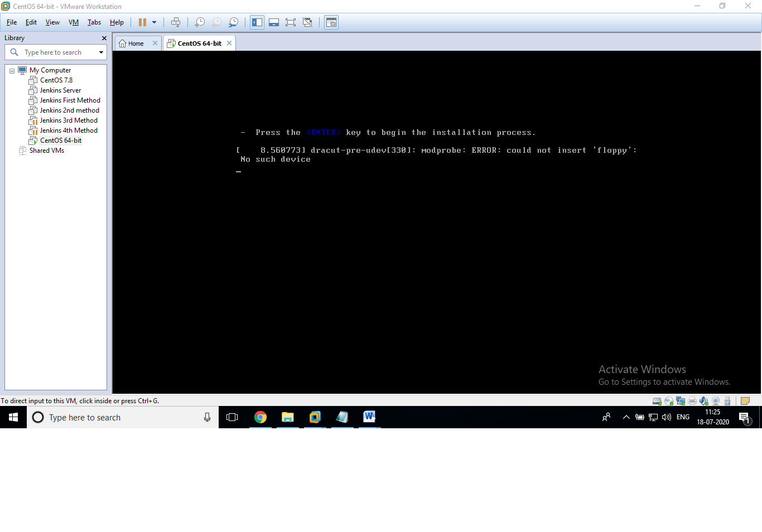Image resolution: width=762 pixels, height=532 pixels.
Task: Toggle the Library panel visibility
Action: [x=257, y=22]
